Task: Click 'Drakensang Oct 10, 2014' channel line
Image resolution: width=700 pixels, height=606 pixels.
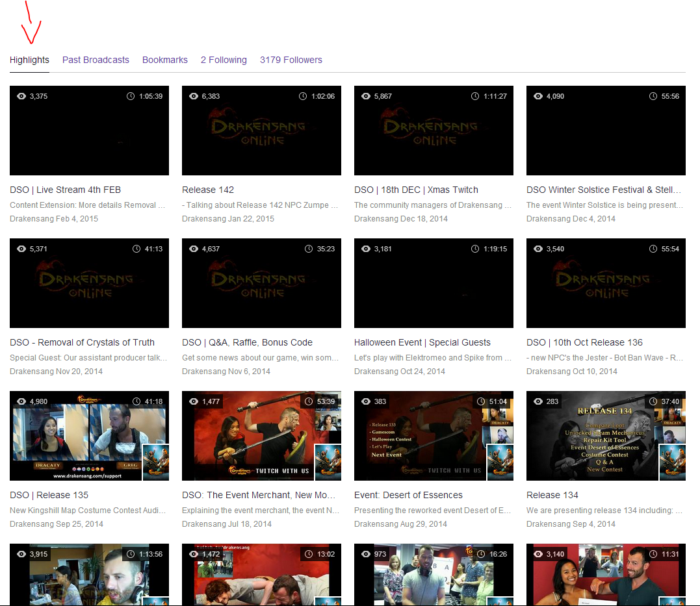Action: point(572,372)
